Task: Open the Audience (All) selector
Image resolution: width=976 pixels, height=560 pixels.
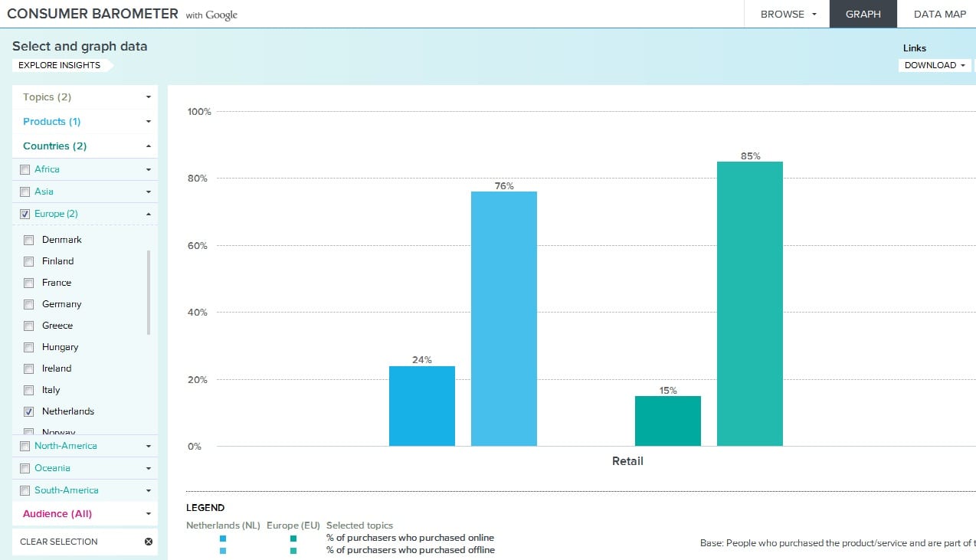Action: coord(84,513)
